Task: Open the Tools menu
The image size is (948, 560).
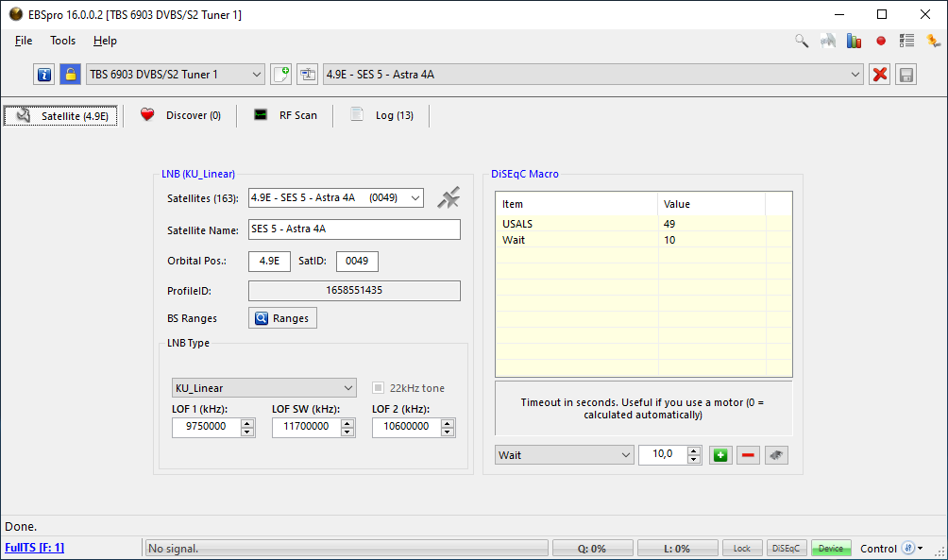Action: [x=63, y=41]
